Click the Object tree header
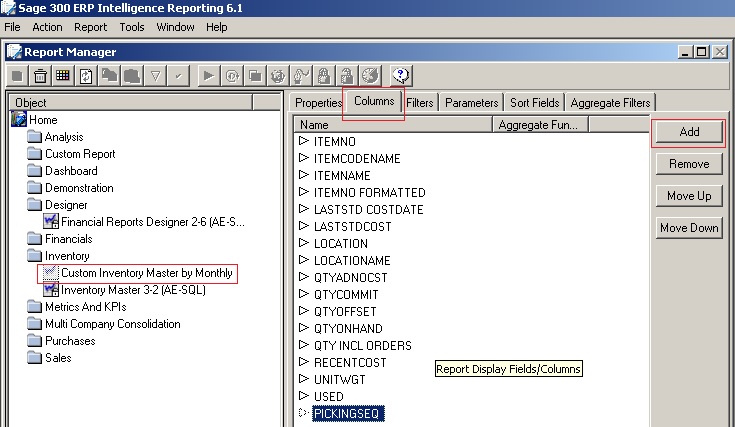 tap(131, 102)
